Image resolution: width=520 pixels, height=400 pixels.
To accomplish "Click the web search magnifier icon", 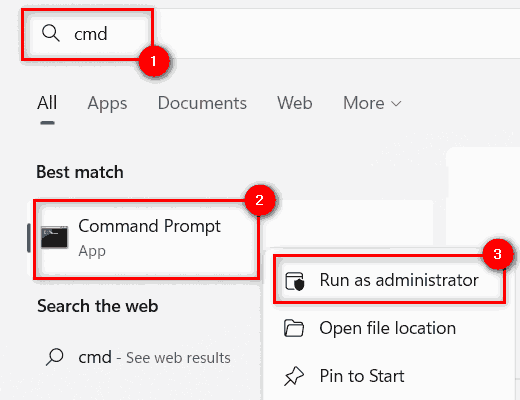I will tap(54, 357).
